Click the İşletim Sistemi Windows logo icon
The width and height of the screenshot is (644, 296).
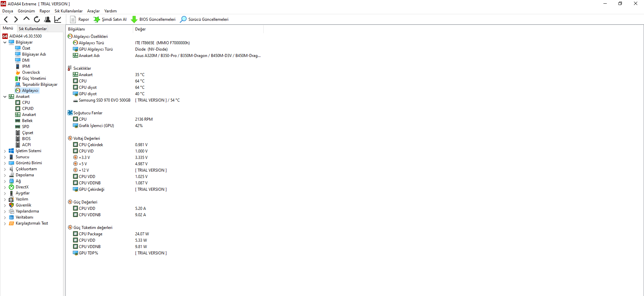pos(11,151)
